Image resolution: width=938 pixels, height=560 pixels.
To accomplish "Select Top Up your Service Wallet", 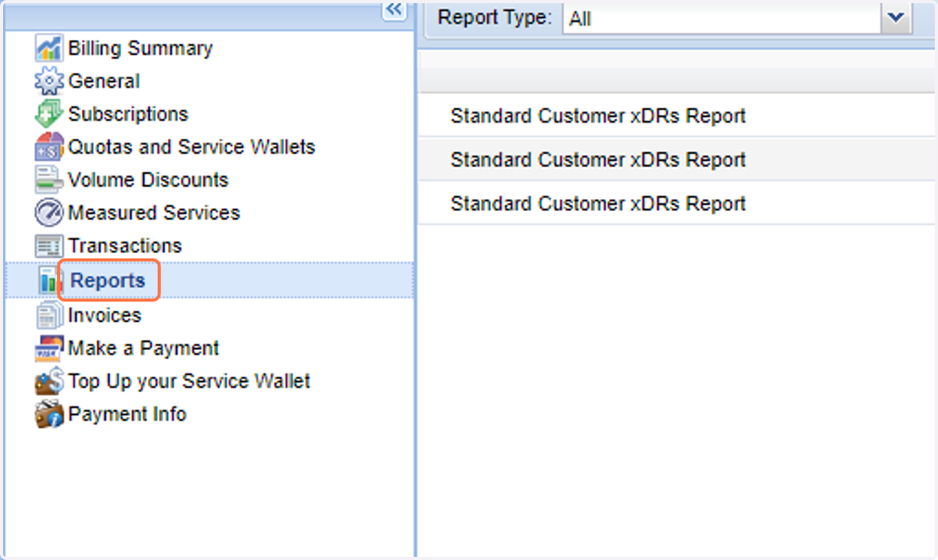I will (189, 381).
